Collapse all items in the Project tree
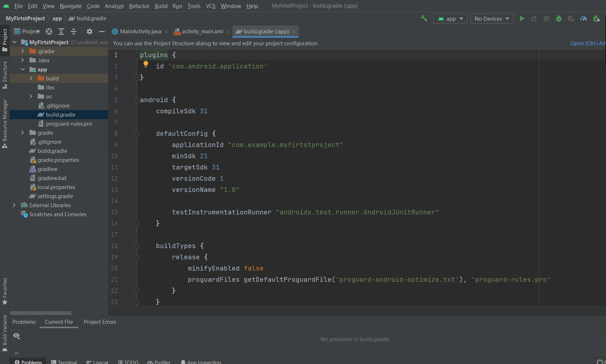606x364 pixels. pos(74,32)
